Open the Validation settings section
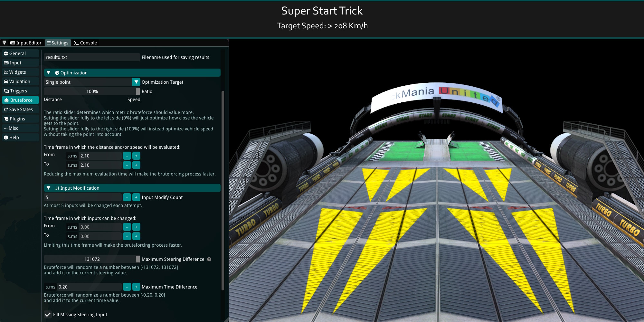 pos(21,81)
